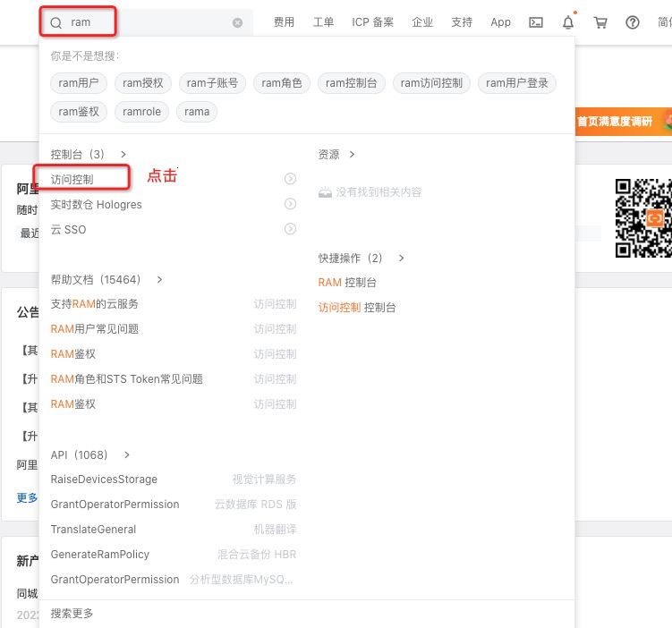The image size is (672, 628).
Task: Open the 支持 menu
Action: click(462, 22)
